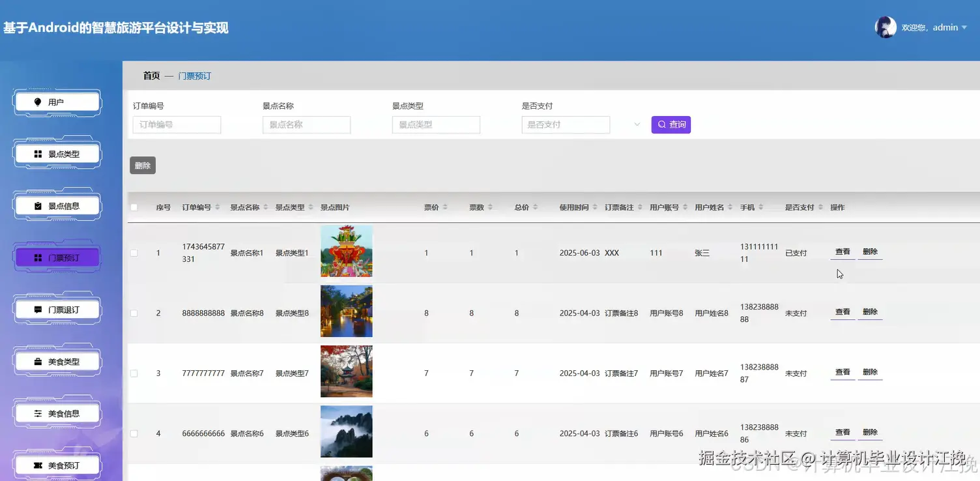Go to 首页 breadcrumb link
The height and width of the screenshot is (481, 980).
[x=151, y=76]
